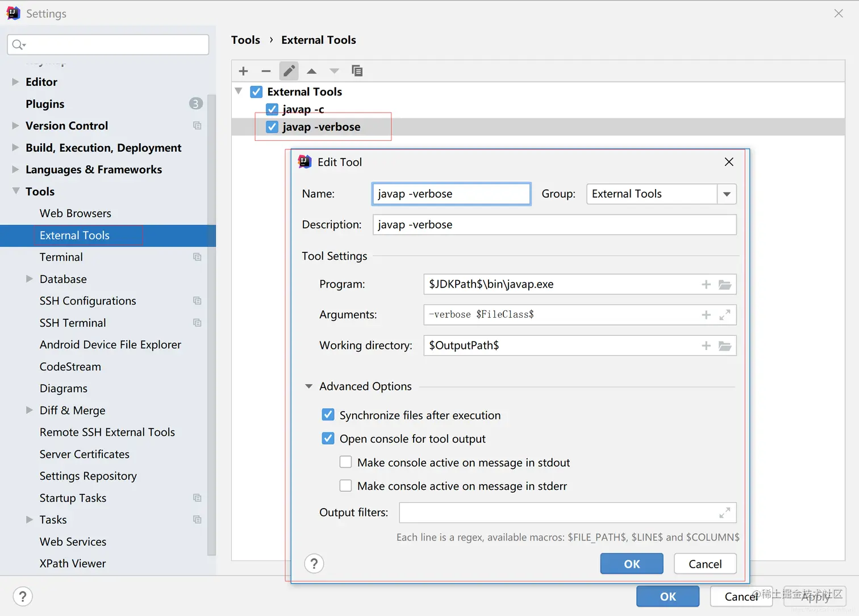
Task: Browse Working directory folder icon
Action: [725, 346]
